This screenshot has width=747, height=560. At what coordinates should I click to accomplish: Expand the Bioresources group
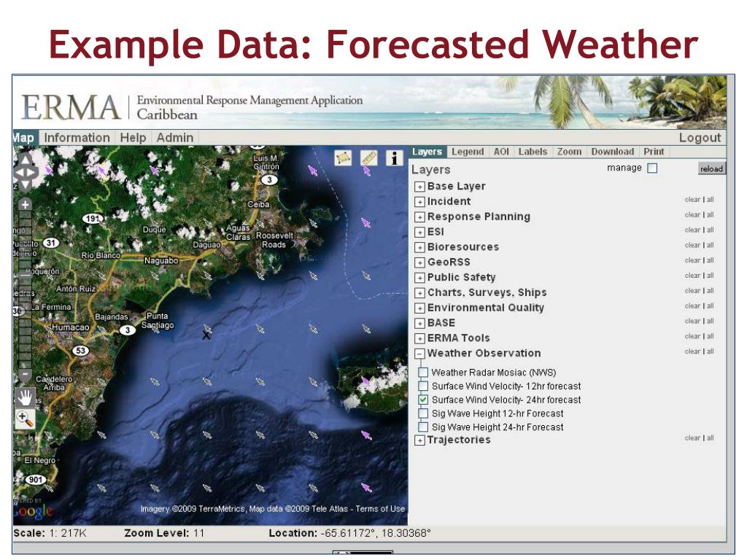(x=419, y=248)
